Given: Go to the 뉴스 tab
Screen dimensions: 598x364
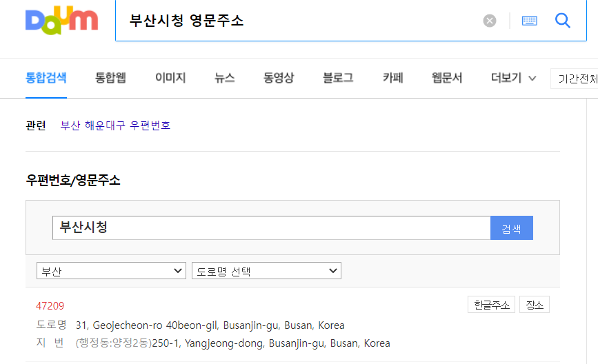Looking at the screenshot, I should point(224,78).
